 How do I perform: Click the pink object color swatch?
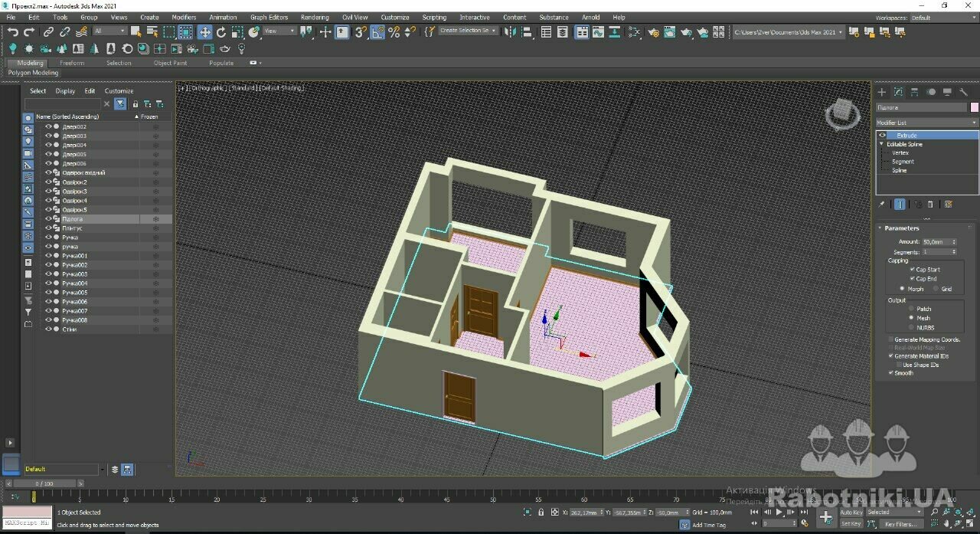click(974, 107)
